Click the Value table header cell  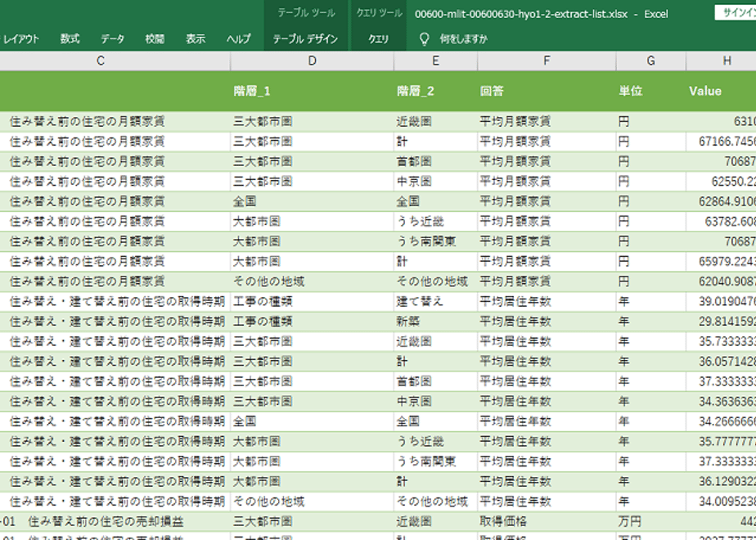pyautogui.click(x=722, y=91)
